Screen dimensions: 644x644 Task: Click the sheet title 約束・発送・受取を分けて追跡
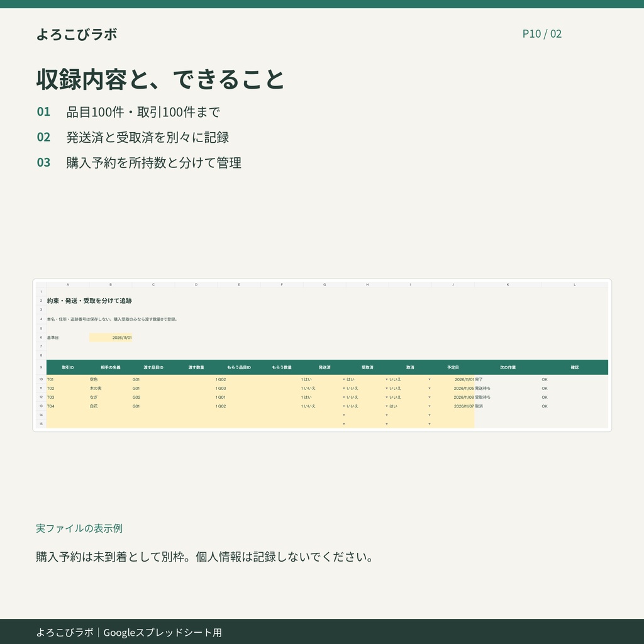coord(89,301)
